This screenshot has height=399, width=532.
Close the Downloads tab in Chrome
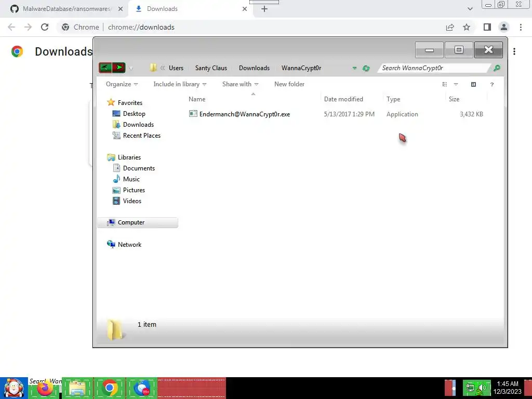pyautogui.click(x=245, y=9)
